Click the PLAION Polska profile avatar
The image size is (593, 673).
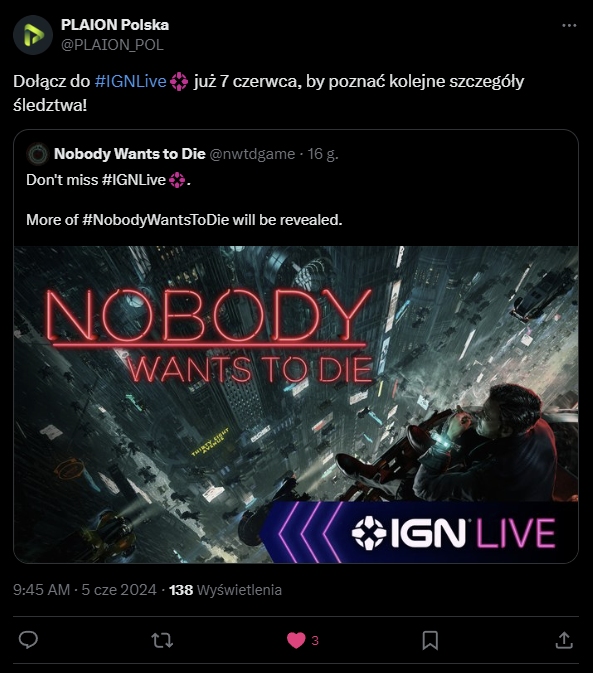pos(33,35)
